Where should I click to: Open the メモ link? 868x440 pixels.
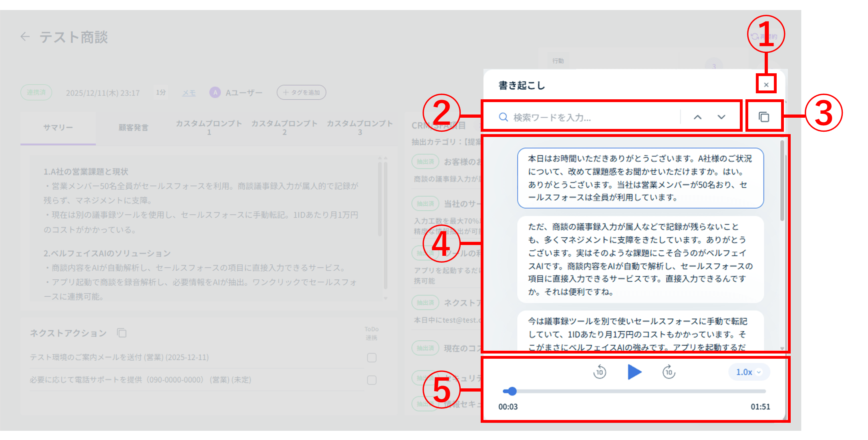tap(189, 93)
